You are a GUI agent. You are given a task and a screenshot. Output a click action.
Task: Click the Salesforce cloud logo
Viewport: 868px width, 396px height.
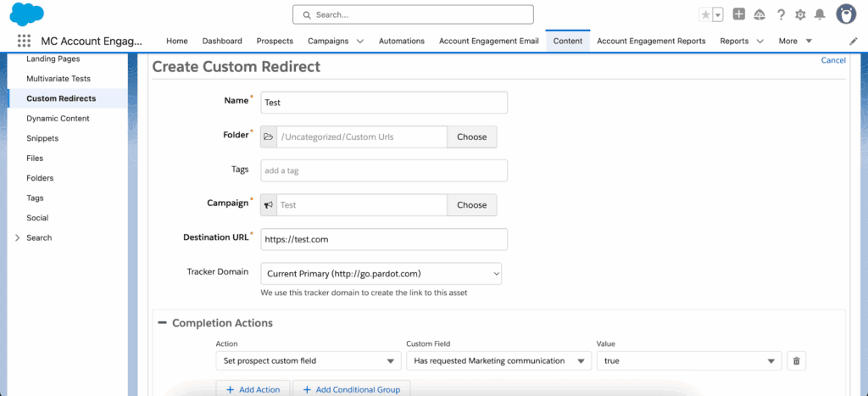[x=26, y=14]
